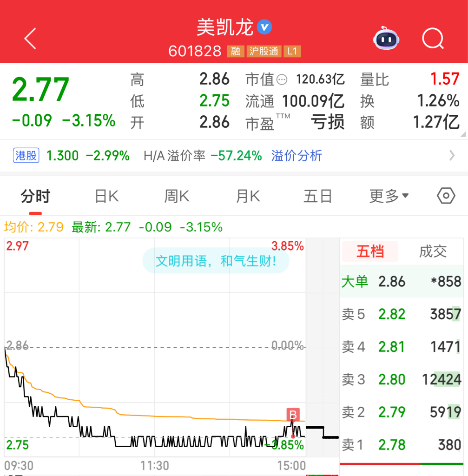Tap the blue verified V badge
Viewport: 468px width, 476px height.
[x=264, y=27]
